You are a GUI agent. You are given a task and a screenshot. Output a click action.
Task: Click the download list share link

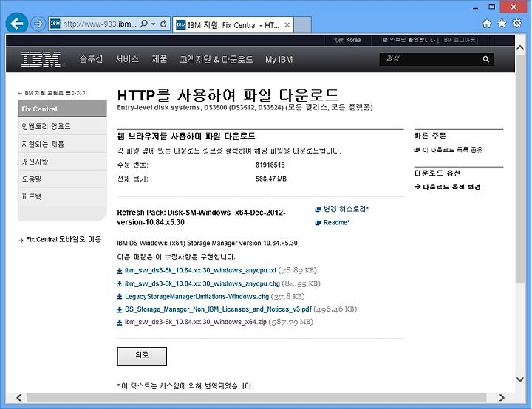(453, 150)
